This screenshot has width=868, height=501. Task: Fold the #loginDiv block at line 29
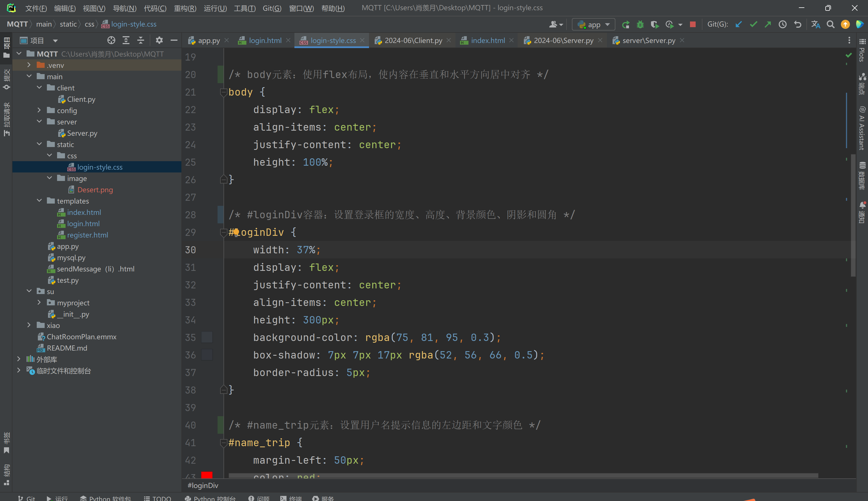[223, 233]
